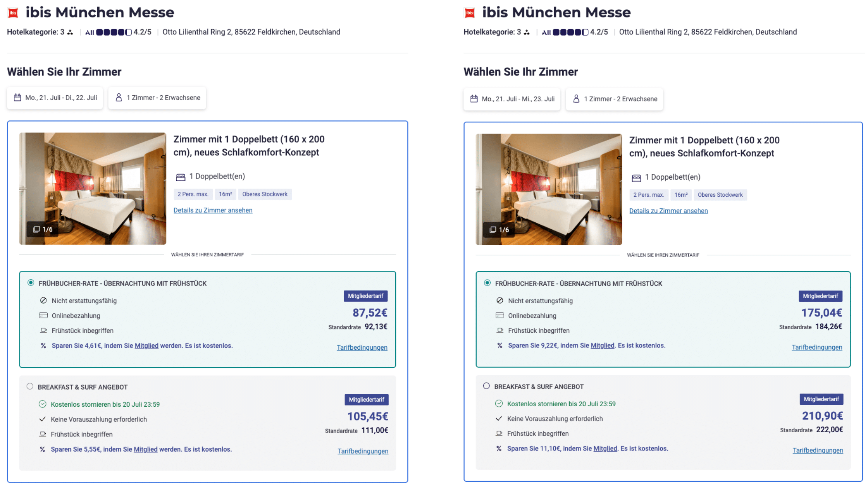The height and width of the screenshot is (488, 868).
Task: Click the photo gallery 1/6 badge in the right panel
Action: 499,230
